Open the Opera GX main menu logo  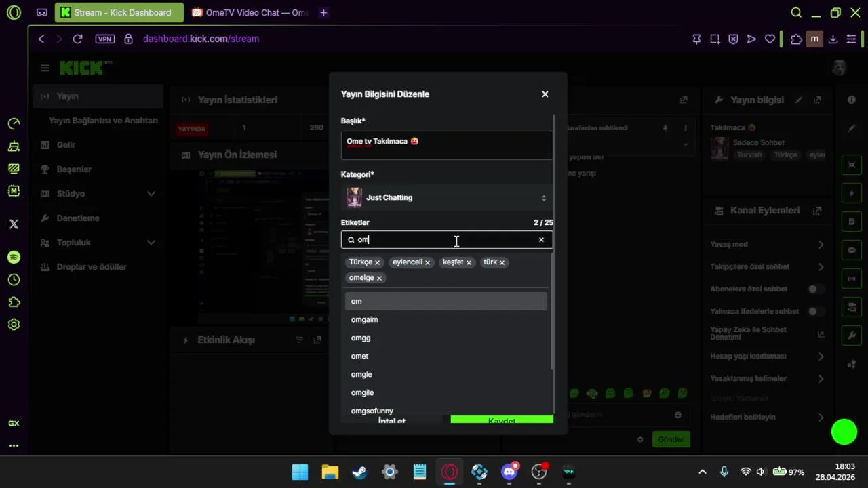click(14, 12)
